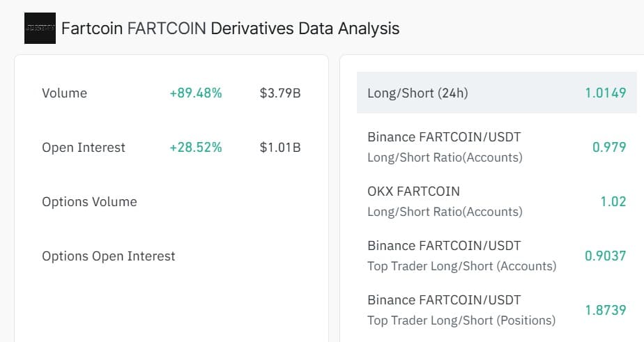Image resolution: width=644 pixels, height=342 pixels.
Task: Click the Derivatives Data Analysis page title
Action: point(230,29)
